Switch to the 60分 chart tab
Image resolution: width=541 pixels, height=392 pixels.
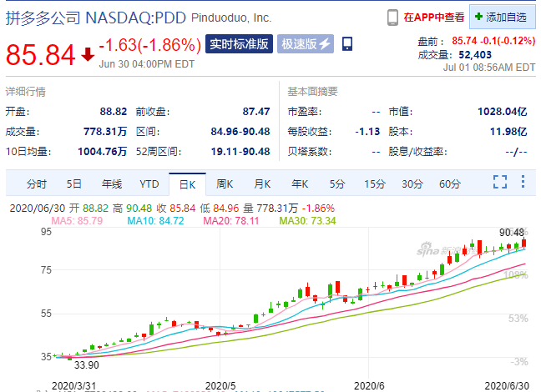tap(450, 183)
